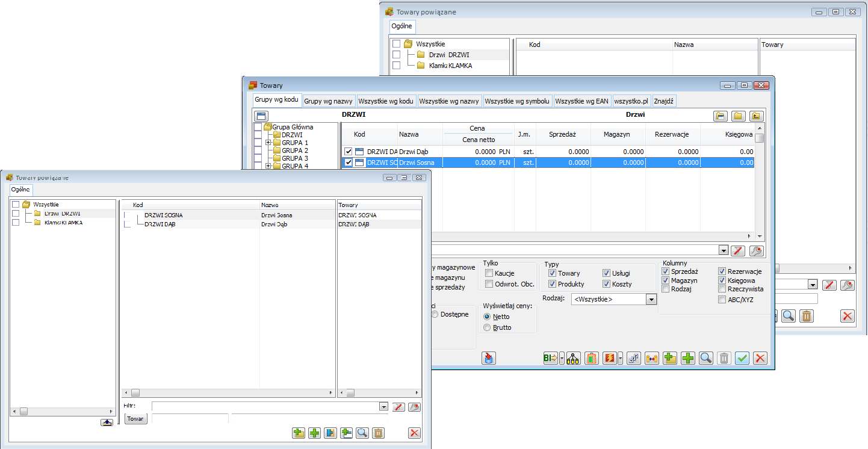Screen dimensions: 868x449
Task: Click the greyed trash delete icon in Towary
Action: pos(724,358)
